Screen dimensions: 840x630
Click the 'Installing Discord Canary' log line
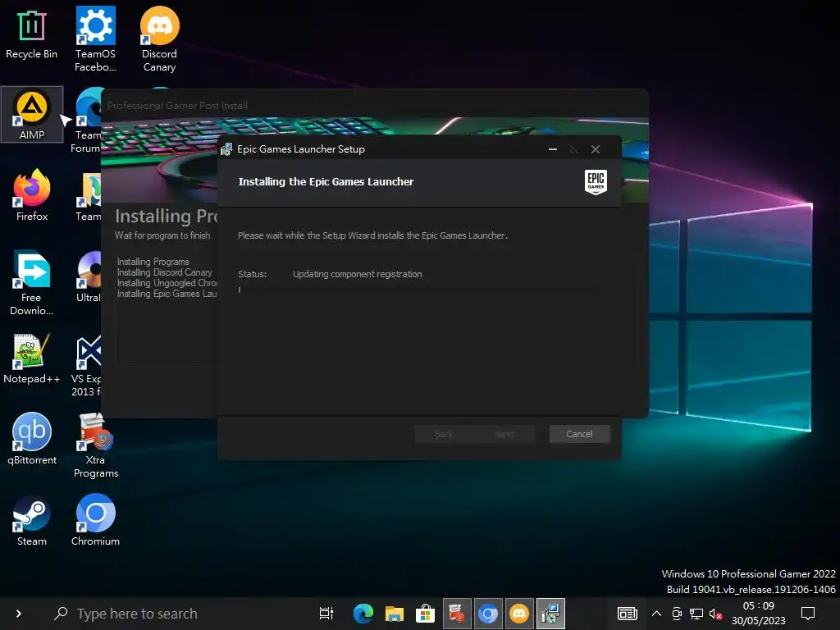[164, 272]
